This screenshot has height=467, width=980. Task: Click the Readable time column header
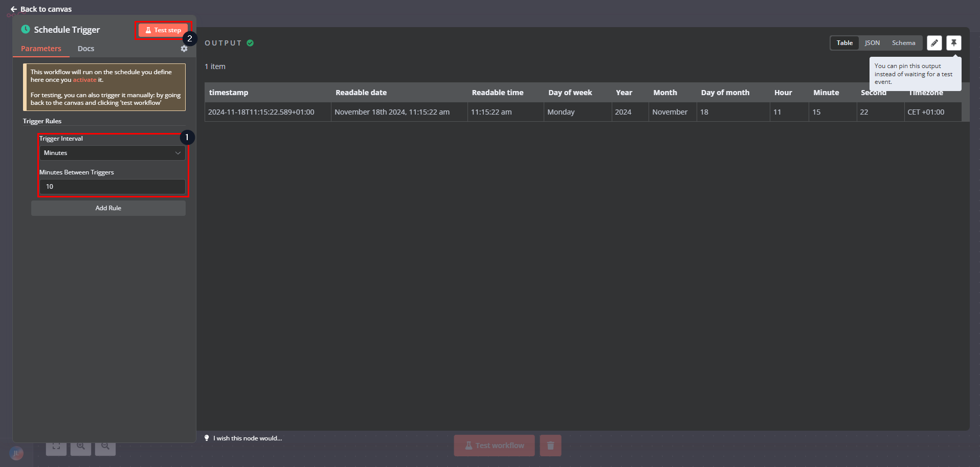(506, 93)
